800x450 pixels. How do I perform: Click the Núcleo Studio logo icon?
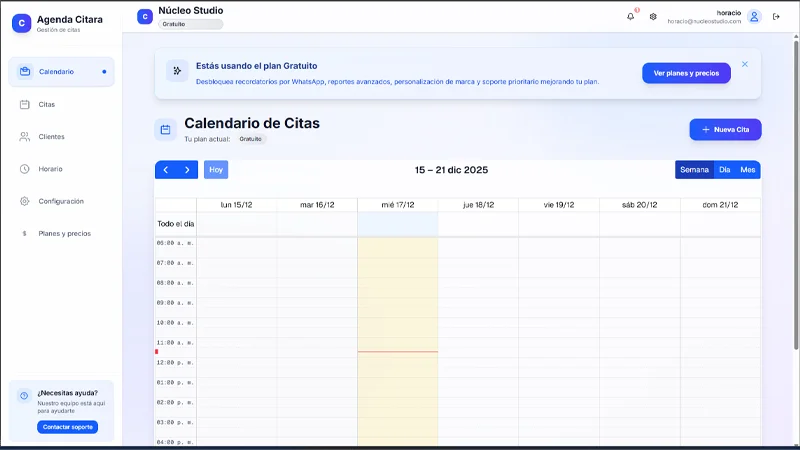pyautogui.click(x=145, y=17)
